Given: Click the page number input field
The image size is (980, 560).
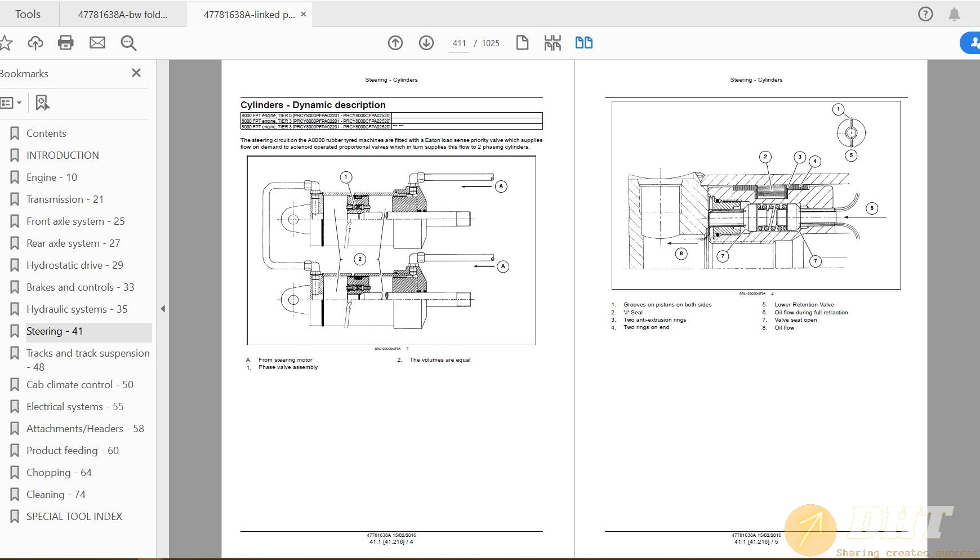Looking at the screenshot, I should (x=459, y=43).
